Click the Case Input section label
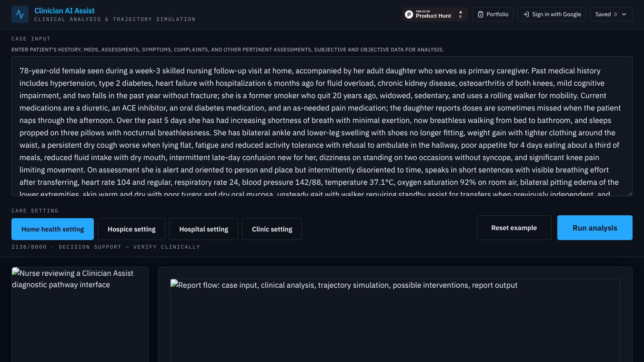Screen dimensions: 644x362 click(x=31, y=39)
